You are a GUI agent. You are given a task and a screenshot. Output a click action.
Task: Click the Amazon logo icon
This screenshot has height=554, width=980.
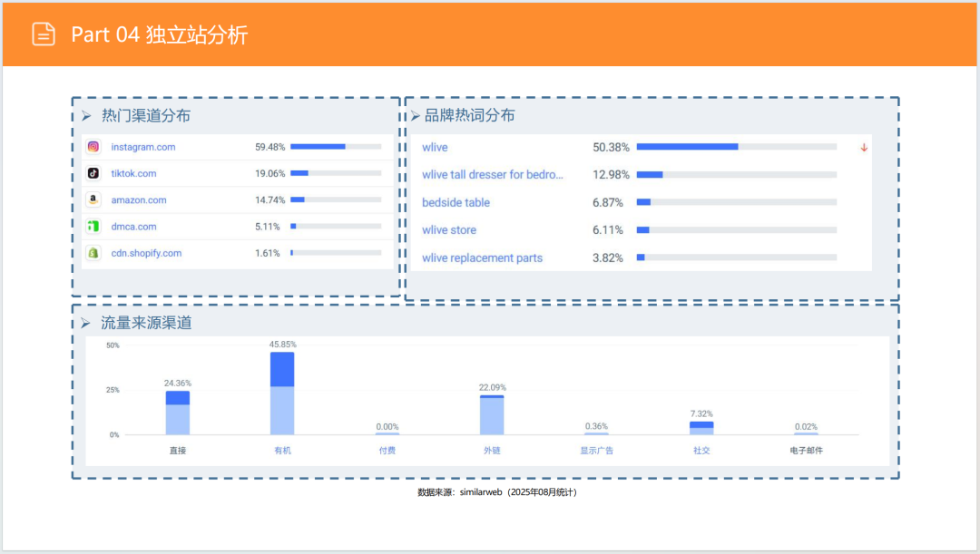(x=93, y=199)
